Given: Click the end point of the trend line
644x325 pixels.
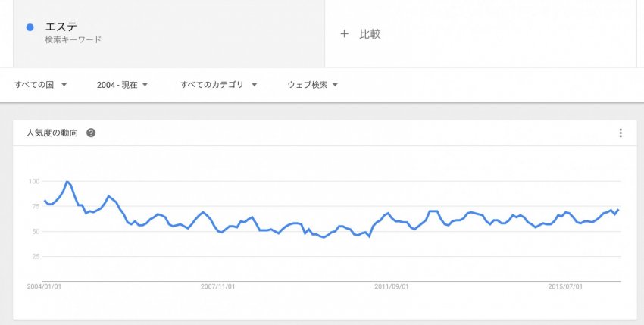Looking at the screenshot, I should tap(617, 210).
